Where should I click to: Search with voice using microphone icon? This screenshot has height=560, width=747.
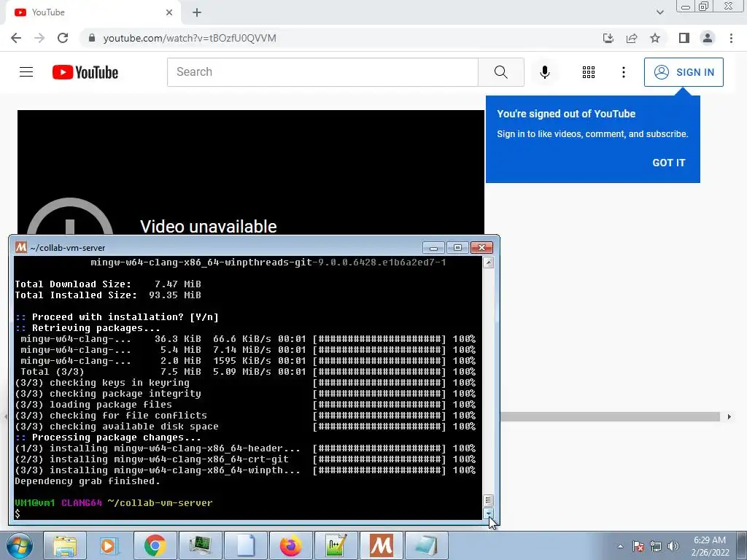(x=545, y=72)
